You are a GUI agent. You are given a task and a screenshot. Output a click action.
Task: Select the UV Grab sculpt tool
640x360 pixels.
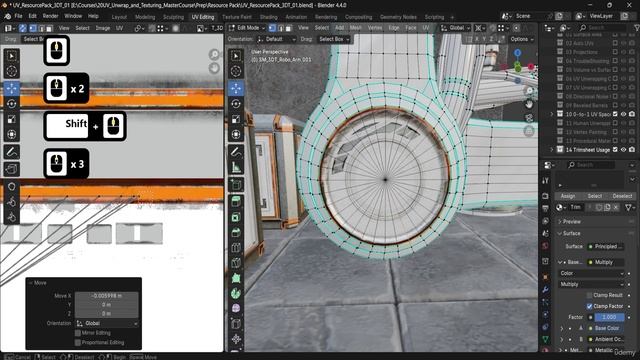(x=11, y=187)
